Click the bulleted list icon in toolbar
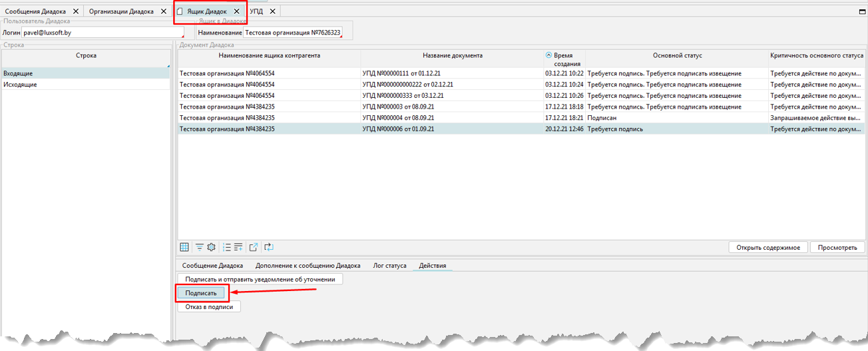The image size is (868, 351). click(226, 247)
